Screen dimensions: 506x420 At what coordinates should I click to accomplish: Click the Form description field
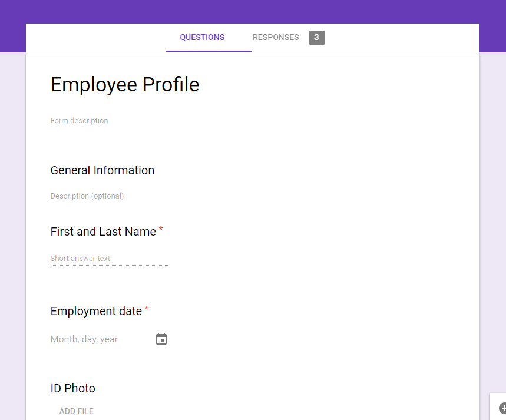click(x=80, y=120)
